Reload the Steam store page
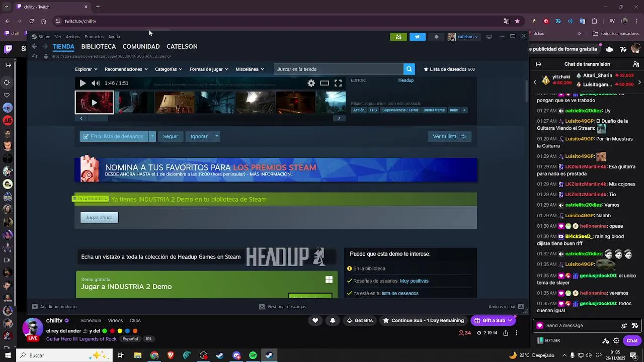Image resolution: width=644 pixels, height=362 pixels. 35,56
